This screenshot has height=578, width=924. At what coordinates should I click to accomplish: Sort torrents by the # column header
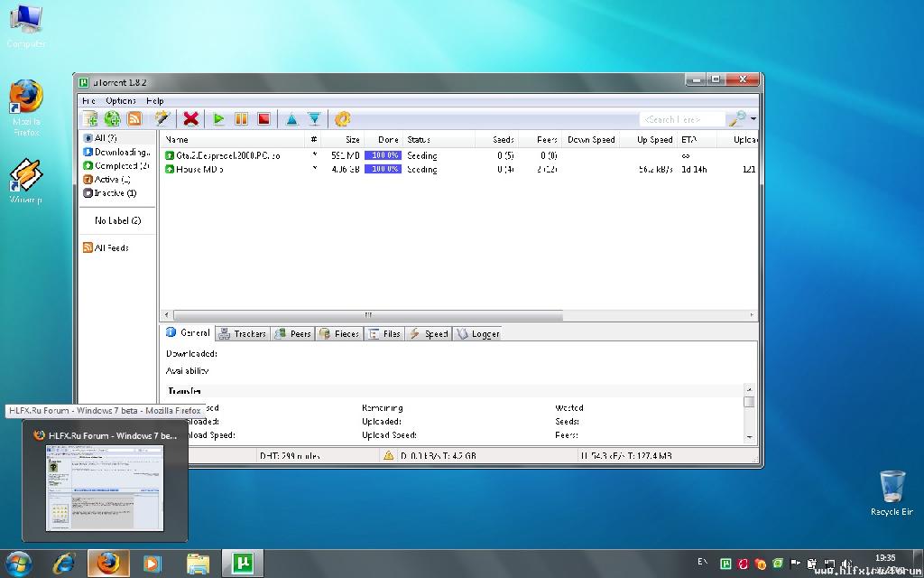click(313, 140)
